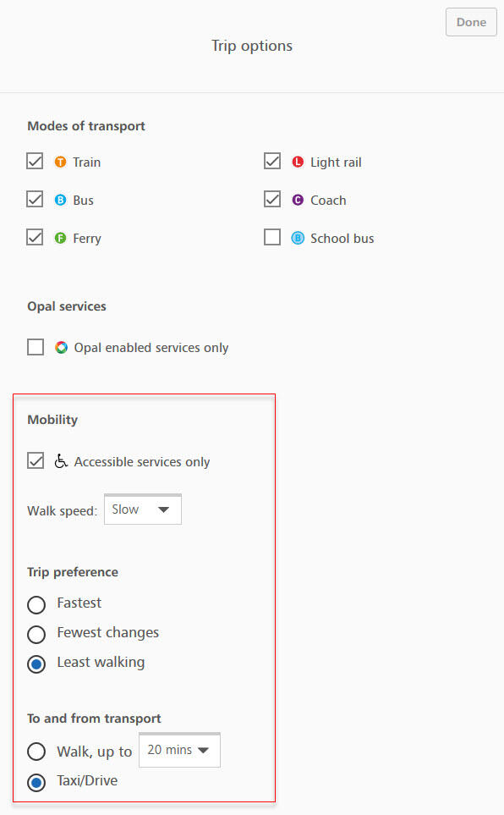This screenshot has width=504, height=815.
Task: Click the Done button
Action: tap(471, 22)
